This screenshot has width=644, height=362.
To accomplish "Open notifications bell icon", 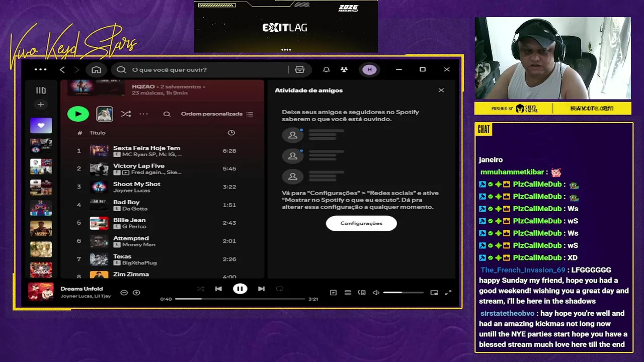I will [x=327, y=69].
